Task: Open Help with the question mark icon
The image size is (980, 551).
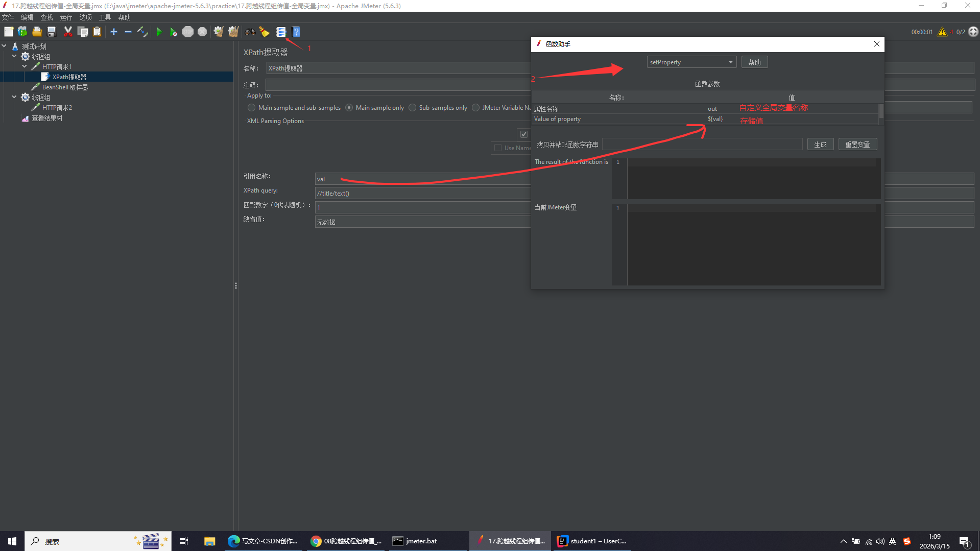Action: [296, 32]
